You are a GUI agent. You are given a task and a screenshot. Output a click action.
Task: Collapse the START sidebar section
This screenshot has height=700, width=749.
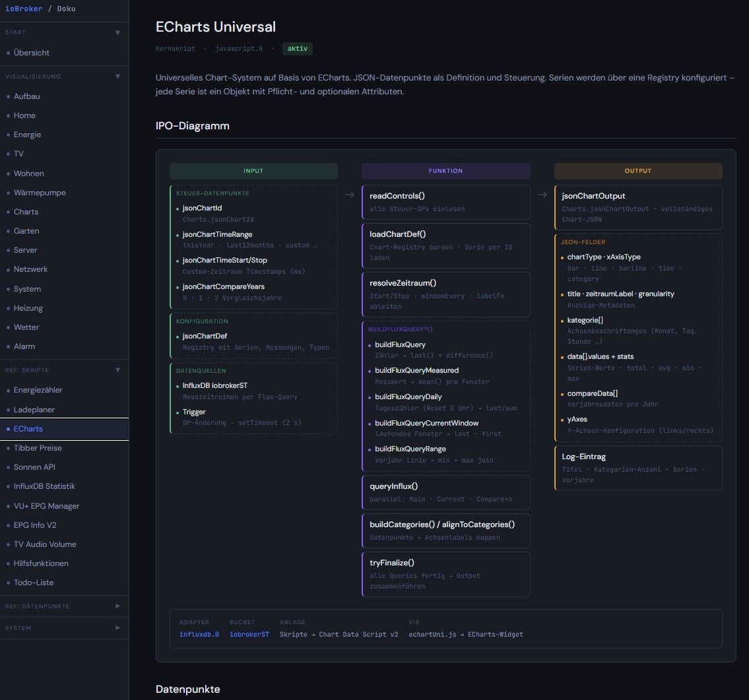(118, 32)
